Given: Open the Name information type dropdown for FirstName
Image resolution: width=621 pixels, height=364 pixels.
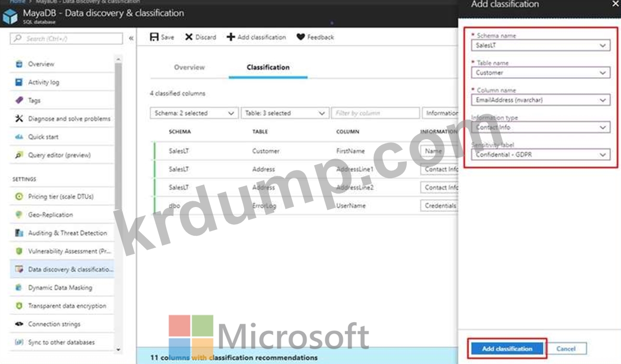Looking at the screenshot, I should click(x=439, y=151).
